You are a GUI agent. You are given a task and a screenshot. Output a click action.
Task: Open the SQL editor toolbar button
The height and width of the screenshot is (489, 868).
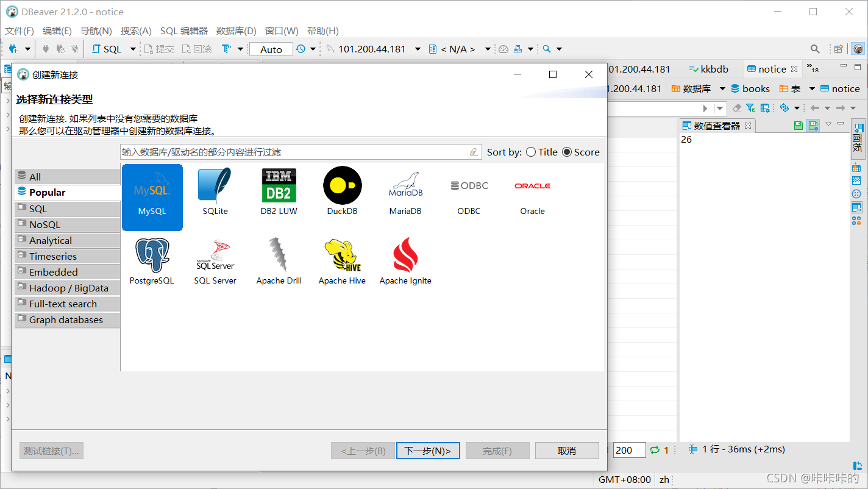coord(107,49)
